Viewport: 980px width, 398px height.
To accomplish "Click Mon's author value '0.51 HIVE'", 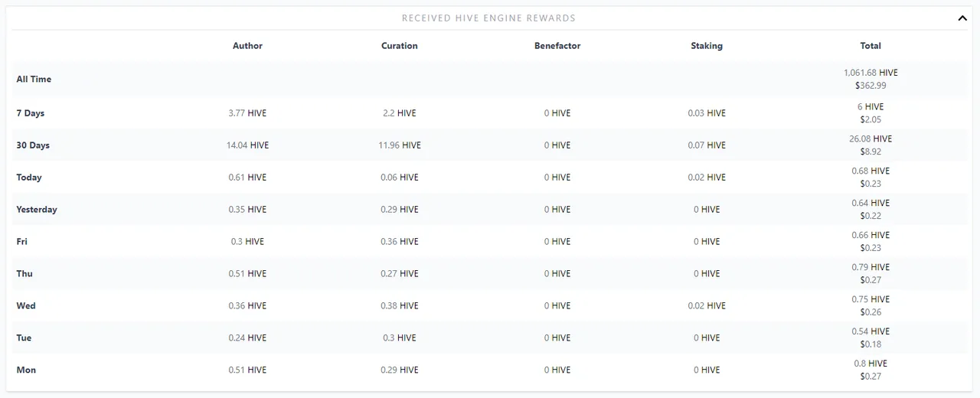I will click(x=247, y=370).
